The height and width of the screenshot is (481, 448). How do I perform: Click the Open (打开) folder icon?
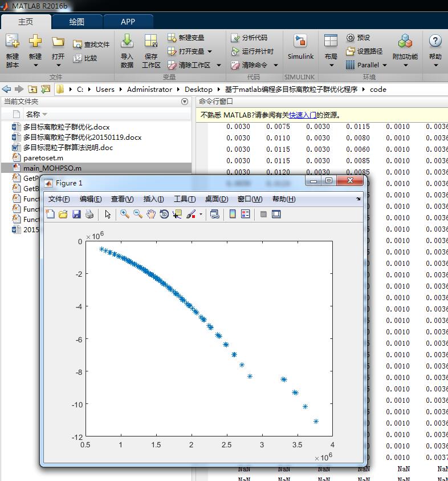point(58,42)
